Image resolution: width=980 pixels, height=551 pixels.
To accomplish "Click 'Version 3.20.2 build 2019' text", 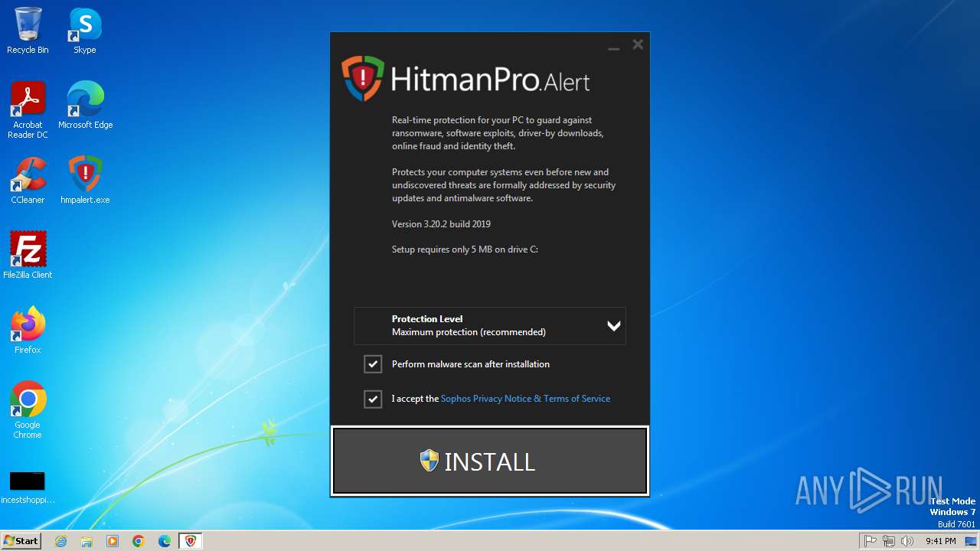I will [441, 224].
